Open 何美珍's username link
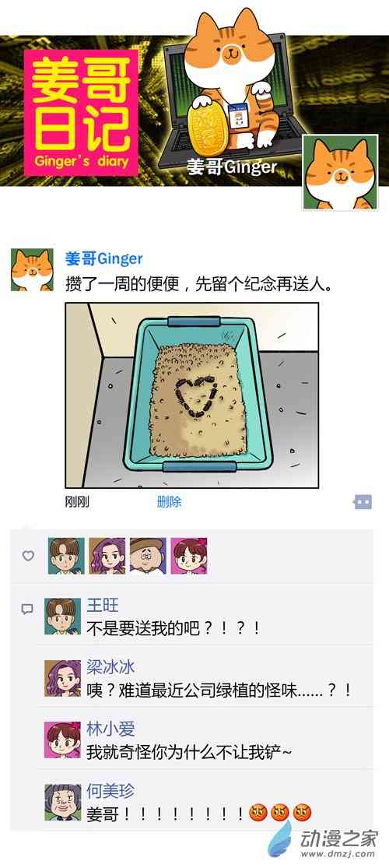389x868 pixels. [x=110, y=791]
